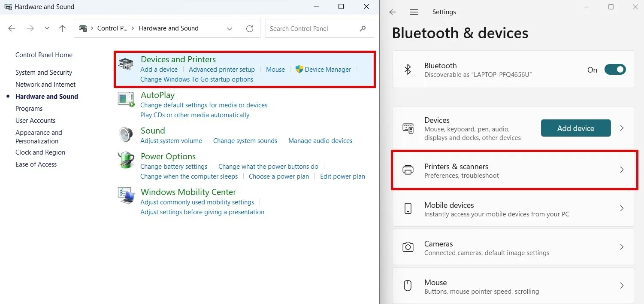Image resolution: width=644 pixels, height=304 pixels.
Task: Expand the address bar history dropdown
Action: [x=230, y=29]
